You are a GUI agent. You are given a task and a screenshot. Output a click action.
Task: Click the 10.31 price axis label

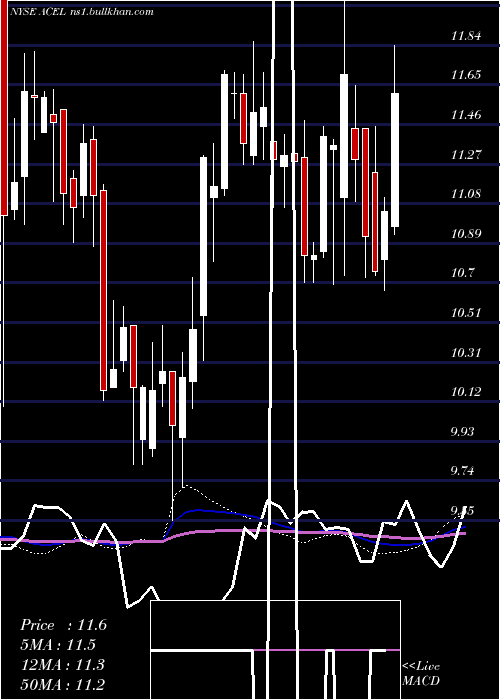pos(466,353)
